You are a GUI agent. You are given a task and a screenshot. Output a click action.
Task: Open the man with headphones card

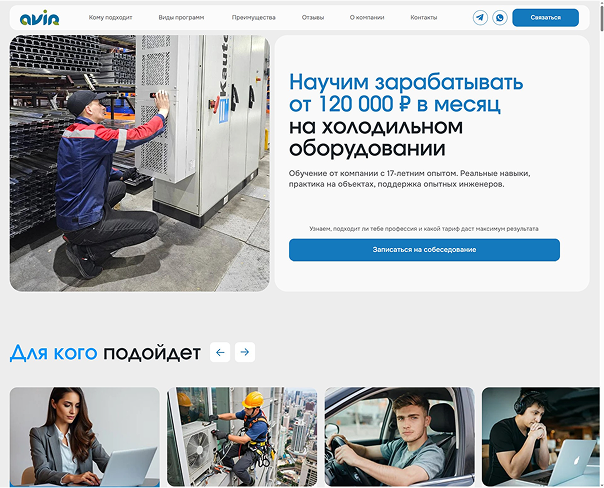[x=541, y=437]
